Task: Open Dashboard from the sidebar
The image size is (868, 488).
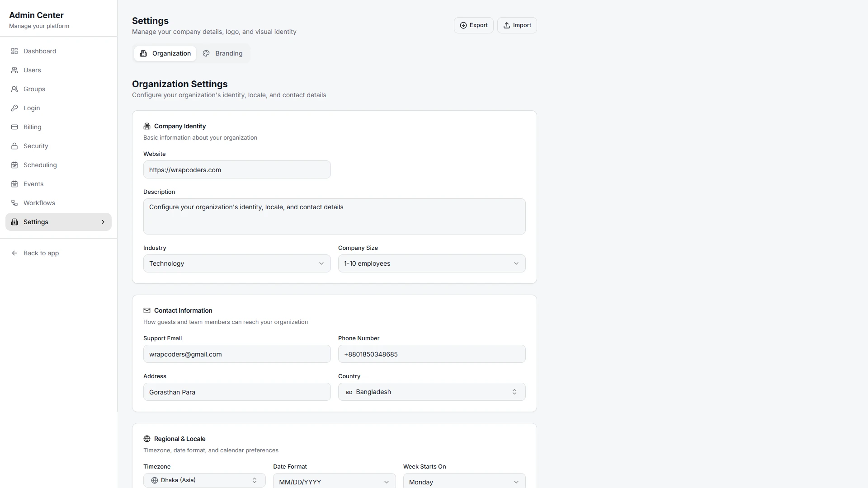Action: click(x=58, y=51)
